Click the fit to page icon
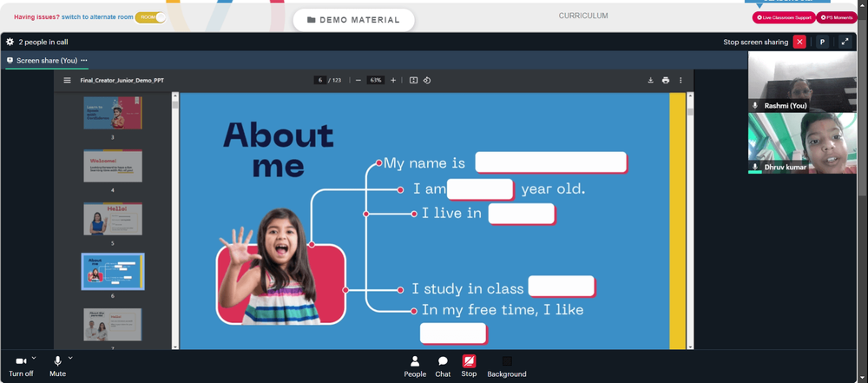This screenshot has height=383, width=868. pos(413,81)
